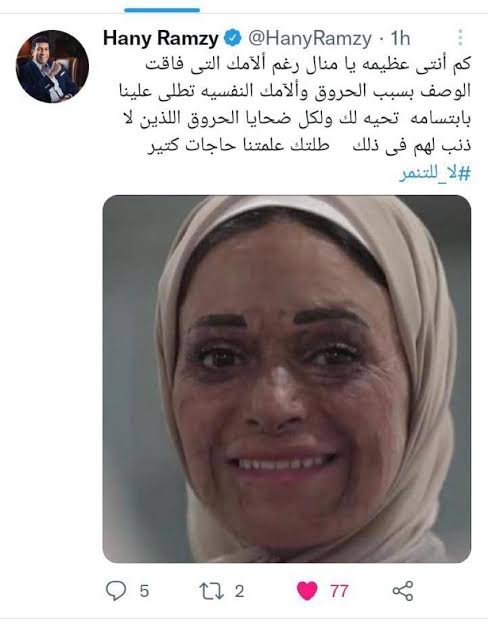Screen dimensions: 488x628
Task: Click the blue verified badge
Action: (232, 38)
